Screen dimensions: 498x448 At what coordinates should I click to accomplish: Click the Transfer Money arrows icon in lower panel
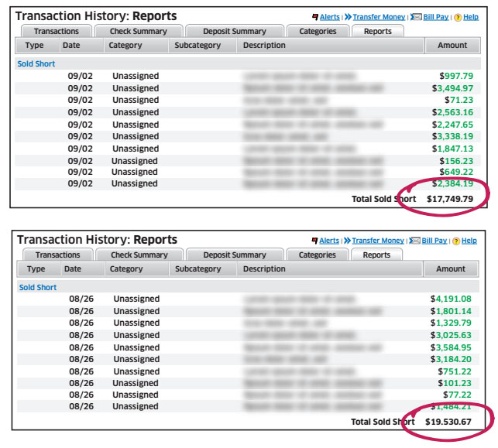click(x=348, y=241)
